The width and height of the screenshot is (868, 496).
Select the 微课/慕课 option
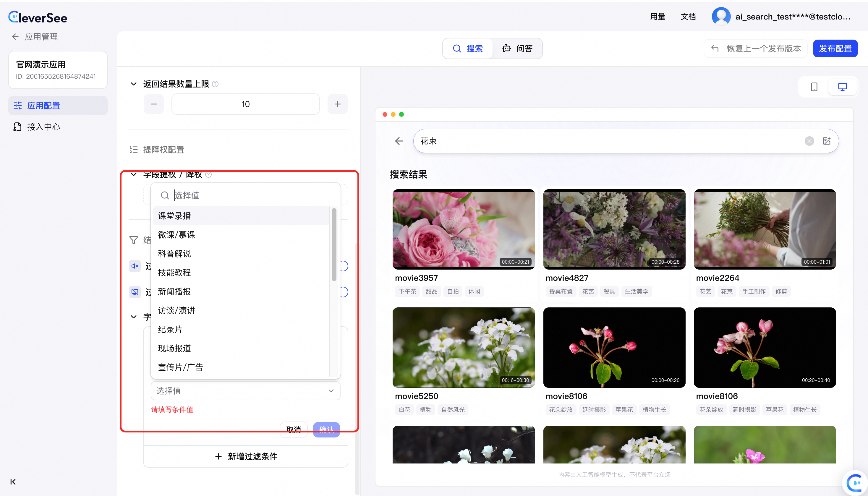pyautogui.click(x=241, y=235)
